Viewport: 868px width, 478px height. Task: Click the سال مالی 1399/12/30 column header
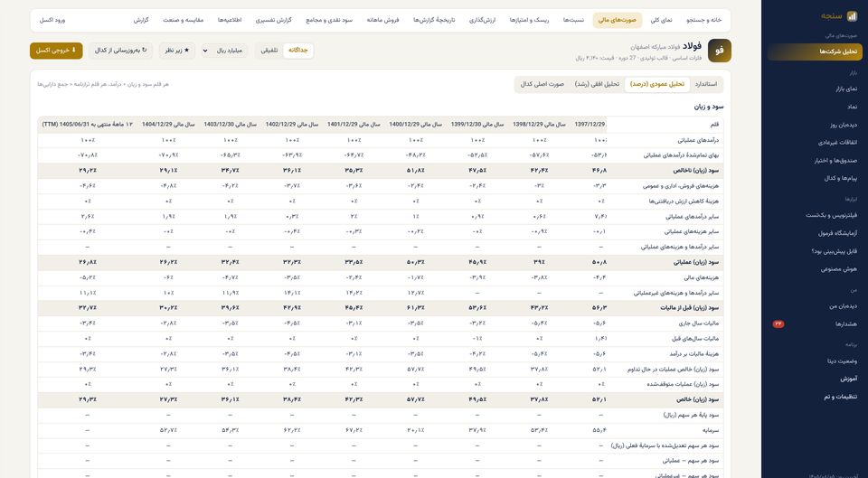[477, 125]
